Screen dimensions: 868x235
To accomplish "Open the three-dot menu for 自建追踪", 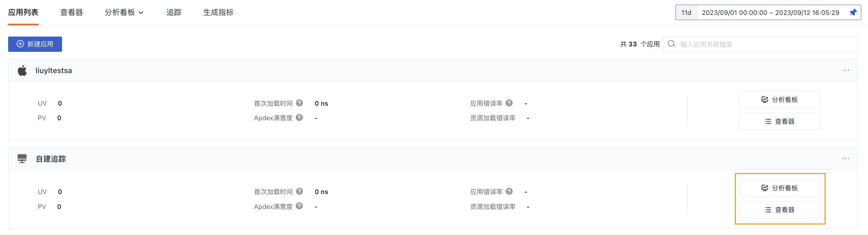I will click(846, 158).
